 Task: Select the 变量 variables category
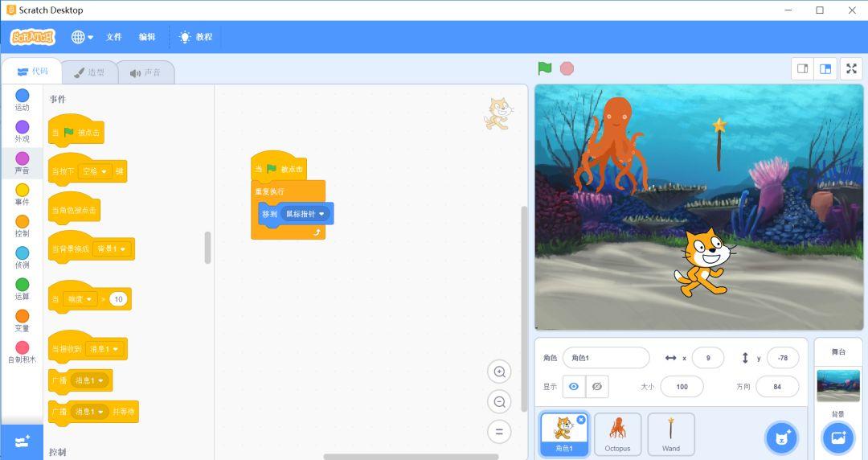tap(23, 321)
